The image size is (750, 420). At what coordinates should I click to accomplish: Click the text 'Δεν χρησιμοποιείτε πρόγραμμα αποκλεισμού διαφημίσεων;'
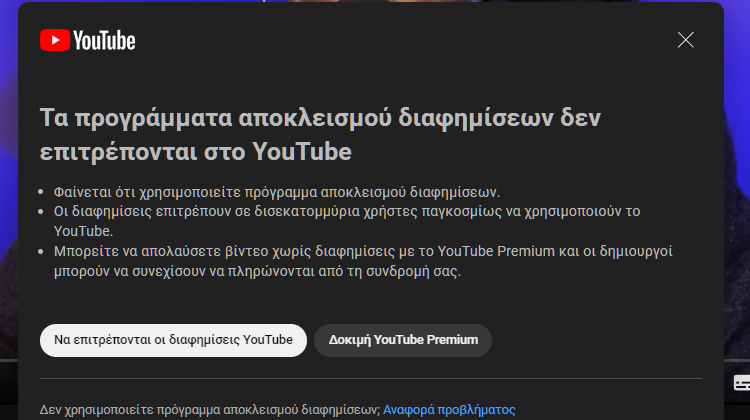210,410
